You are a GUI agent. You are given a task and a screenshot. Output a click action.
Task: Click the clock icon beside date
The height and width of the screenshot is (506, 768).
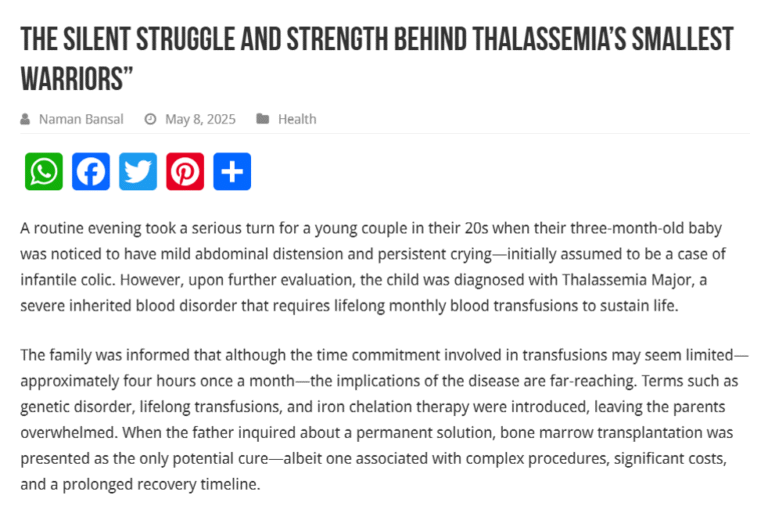pyautogui.click(x=150, y=119)
